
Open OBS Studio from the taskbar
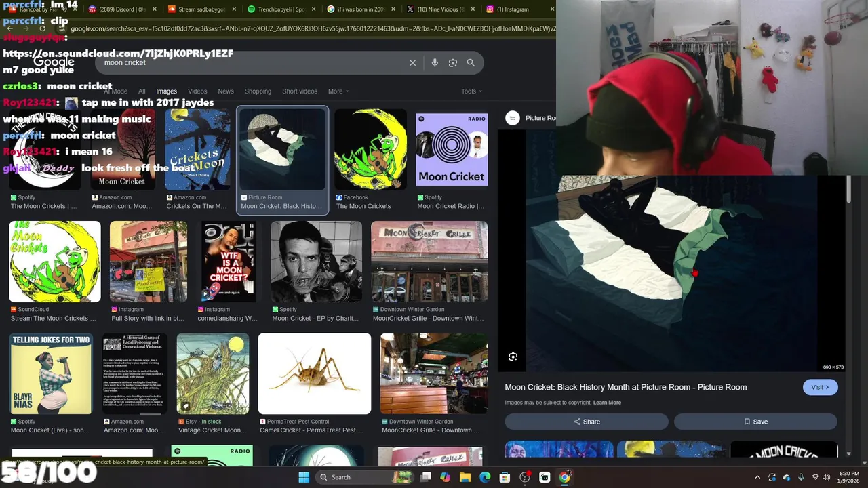(525, 477)
